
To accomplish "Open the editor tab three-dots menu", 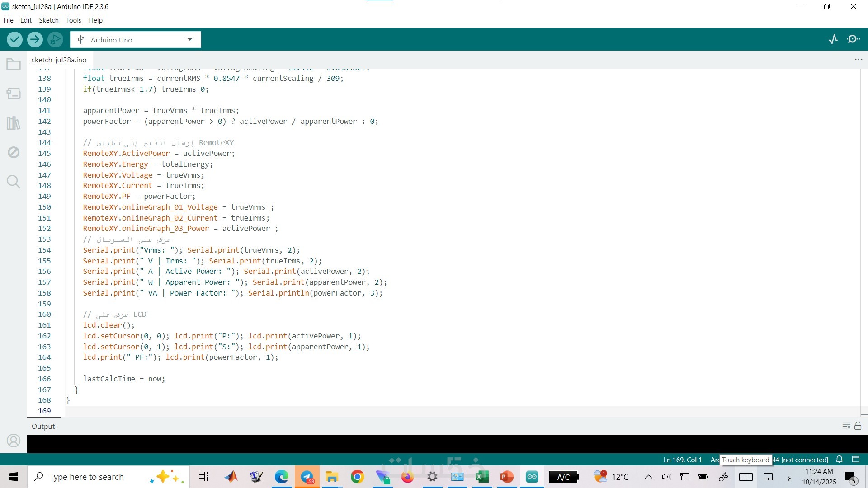I will tap(858, 60).
